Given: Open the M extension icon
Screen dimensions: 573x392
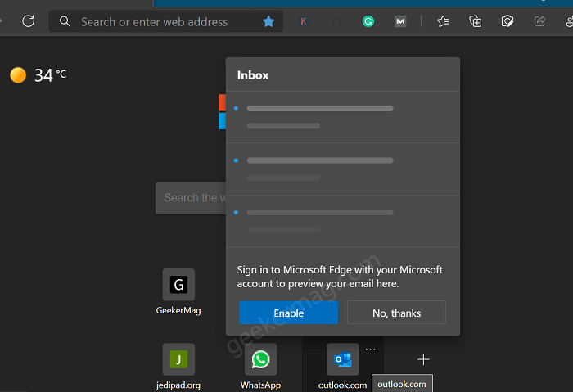Looking at the screenshot, I should pos(400,21).
